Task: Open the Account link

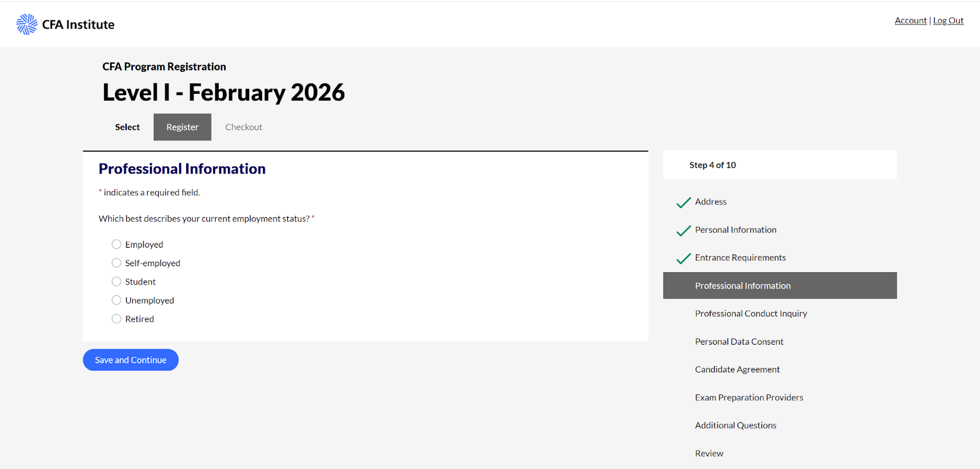Action: pyautogui.click(x=911, y=20)
